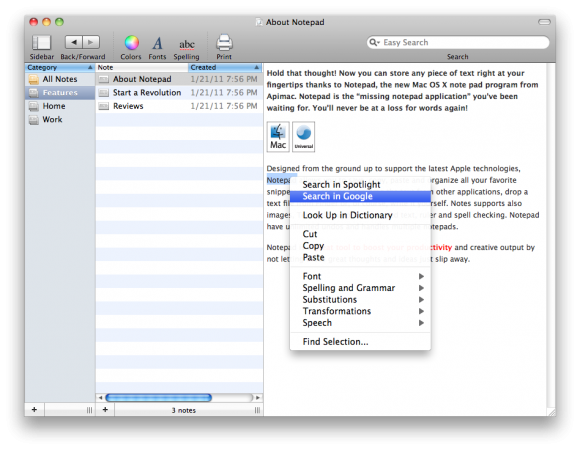
Task: Click the Print icon
Action: point(224,43)
